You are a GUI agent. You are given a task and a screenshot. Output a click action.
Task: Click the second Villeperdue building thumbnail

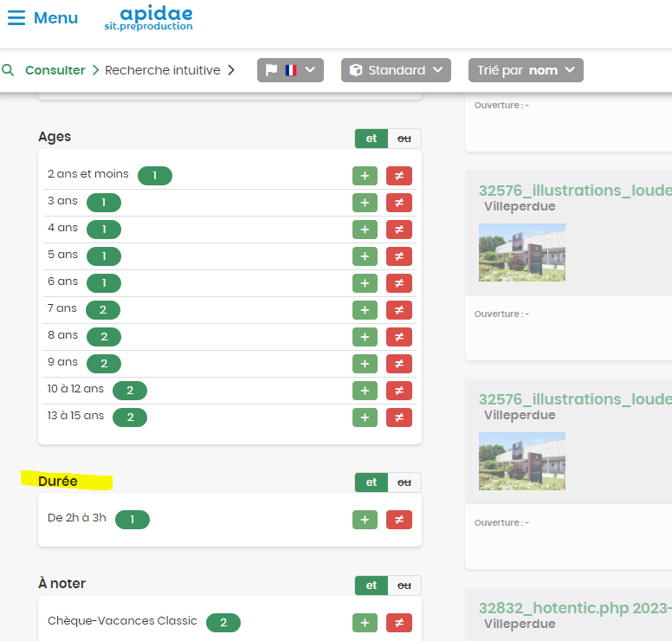point(521,462)
